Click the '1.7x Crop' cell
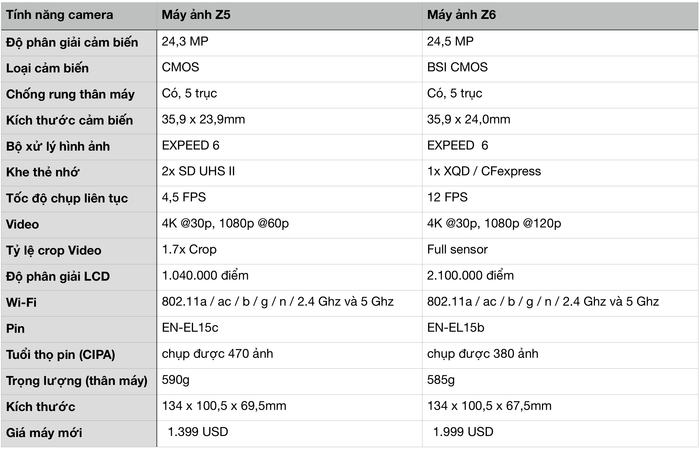The height and width of the screenshot is (450, 700). click(290, 251)
